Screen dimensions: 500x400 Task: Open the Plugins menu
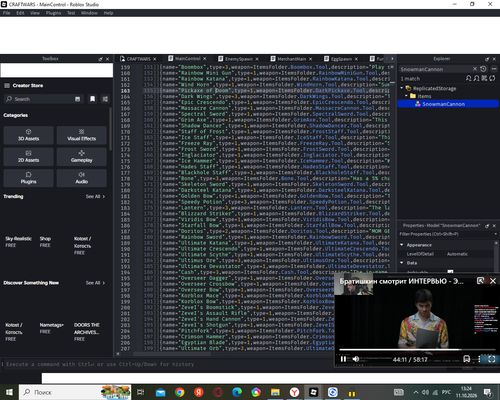coord(53,13)
